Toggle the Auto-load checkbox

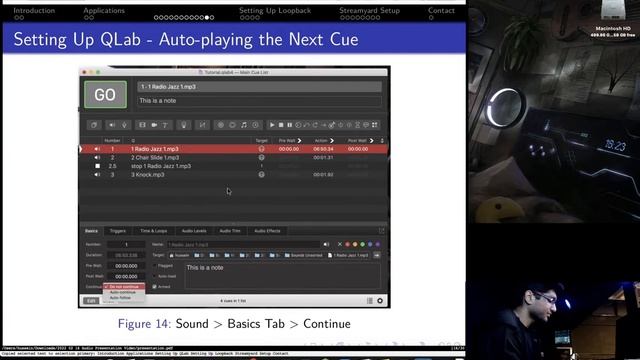(155, 276)
